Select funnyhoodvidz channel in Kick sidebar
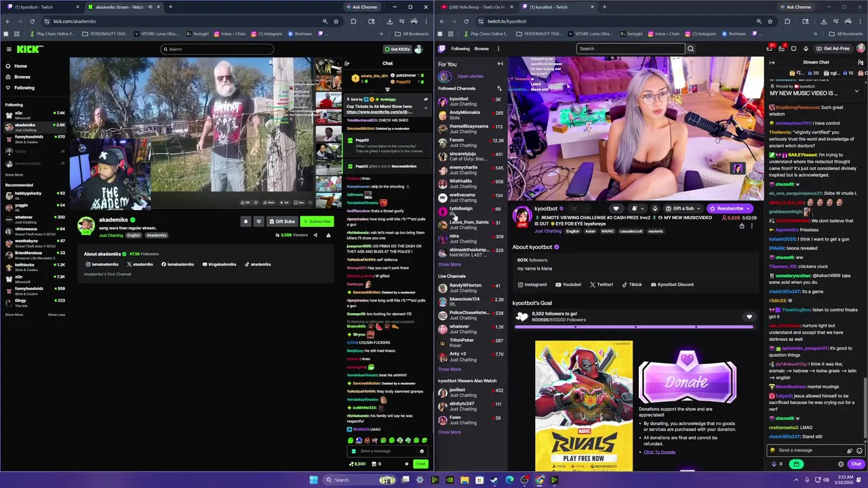This screenshot has width=868, height=488. pyautogui.click(x=35, y=138)
